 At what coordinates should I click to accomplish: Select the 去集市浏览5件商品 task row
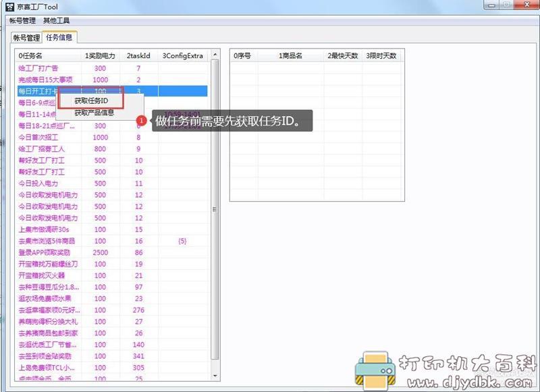click(x=111, y=241)
